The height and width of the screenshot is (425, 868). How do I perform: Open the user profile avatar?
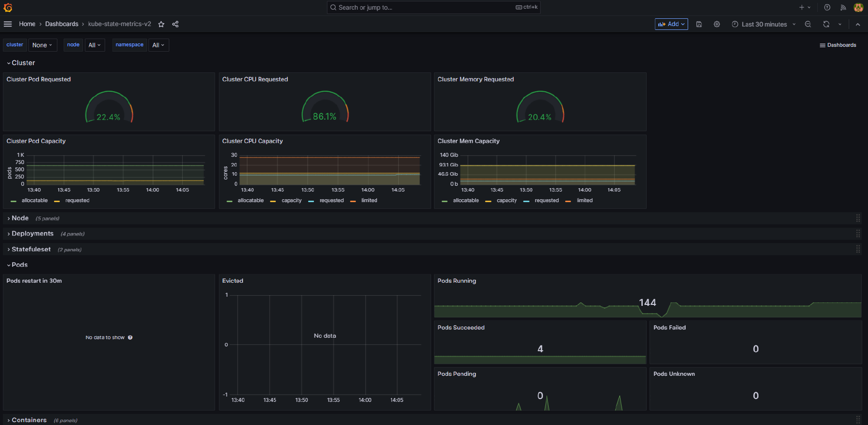(x=858, y=7)
